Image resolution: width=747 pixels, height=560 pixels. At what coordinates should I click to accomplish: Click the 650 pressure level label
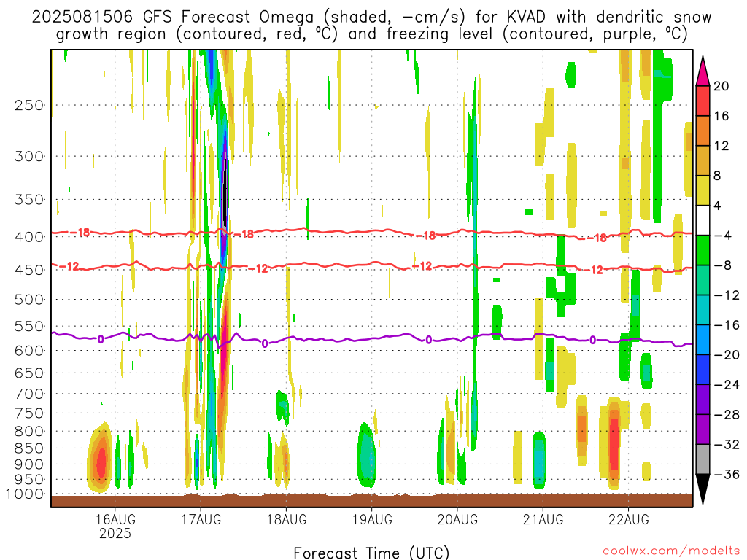(x=29, y=373)
